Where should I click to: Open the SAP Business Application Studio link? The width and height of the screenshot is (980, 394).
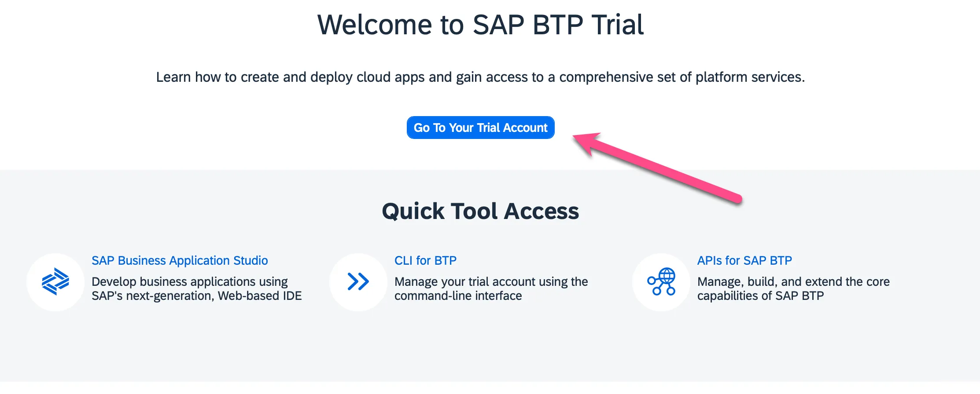[180, 260]
